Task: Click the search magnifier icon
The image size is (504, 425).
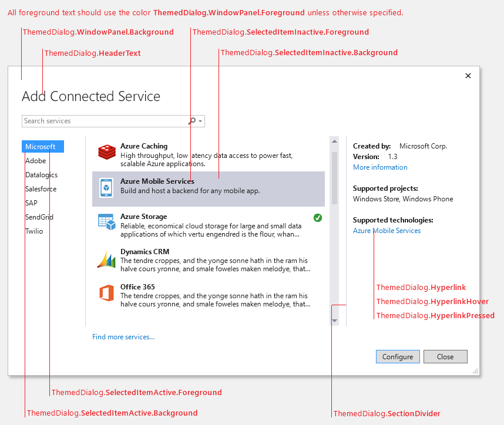Action: click(191, 121)
